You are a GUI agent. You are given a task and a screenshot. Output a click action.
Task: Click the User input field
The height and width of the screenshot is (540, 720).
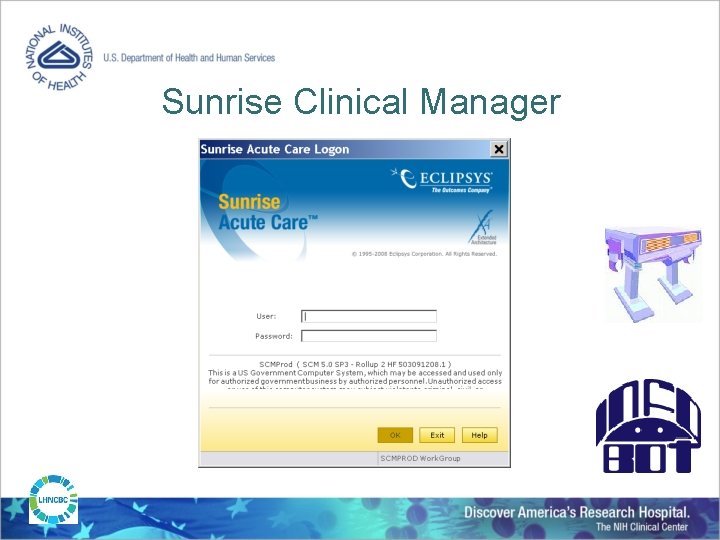[x=369, y=316]
